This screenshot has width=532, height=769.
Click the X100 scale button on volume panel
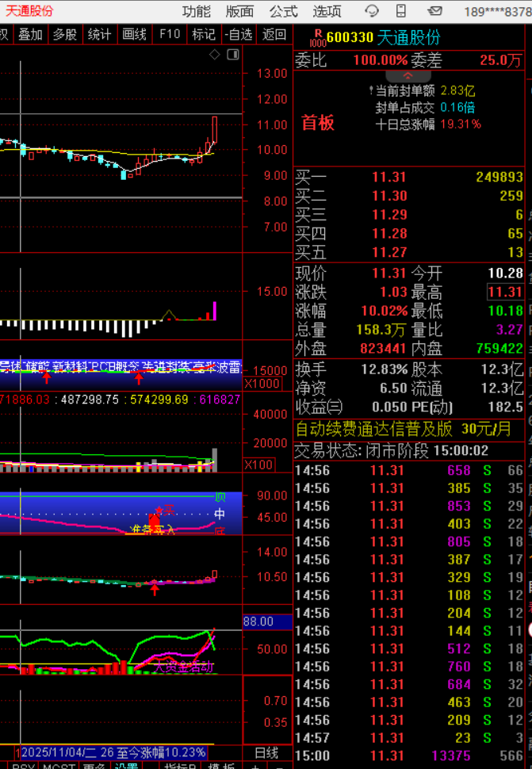pyautogui.click(x=259, y=465)
